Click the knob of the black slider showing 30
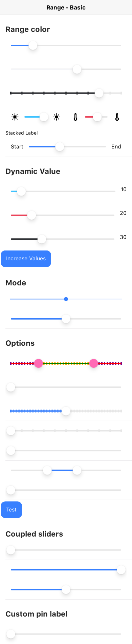Viewport: 132px width, 644px height. pyautogui.click(x=42, y=239)
